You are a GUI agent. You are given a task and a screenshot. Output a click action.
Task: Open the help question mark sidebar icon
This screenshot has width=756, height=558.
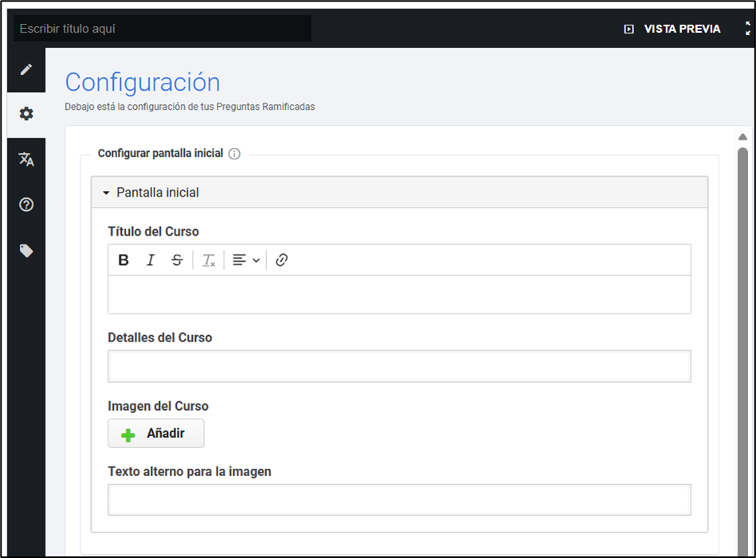click(x=26, y=205)
